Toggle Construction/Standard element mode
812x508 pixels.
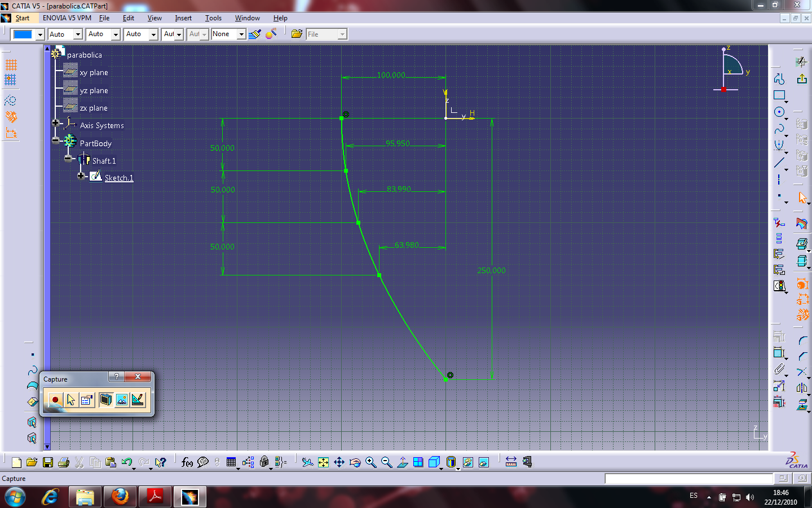(x=11, y=100)
